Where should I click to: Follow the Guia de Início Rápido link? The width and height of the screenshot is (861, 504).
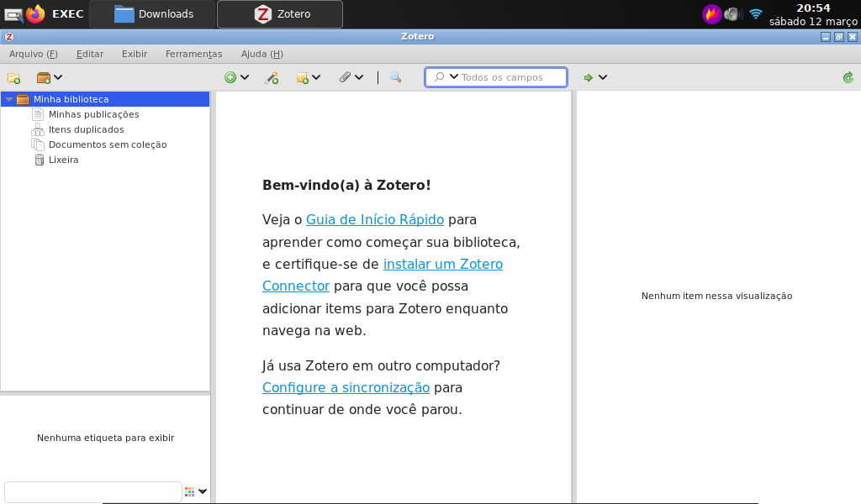coord(374,219)
